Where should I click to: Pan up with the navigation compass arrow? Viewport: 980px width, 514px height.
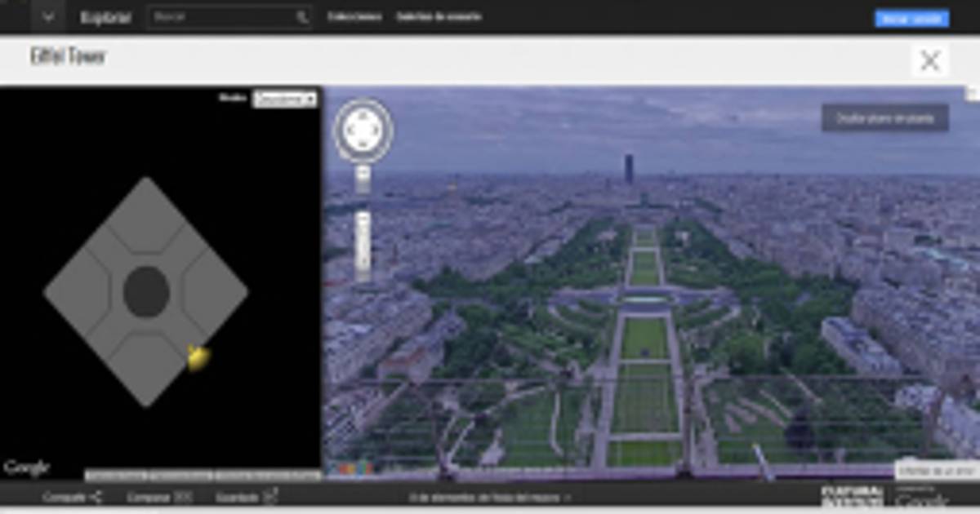(x=363, y=116)
